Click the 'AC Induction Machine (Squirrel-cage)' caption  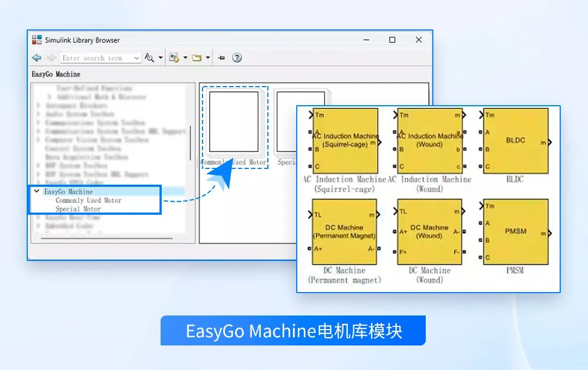(x=345, y=184)
